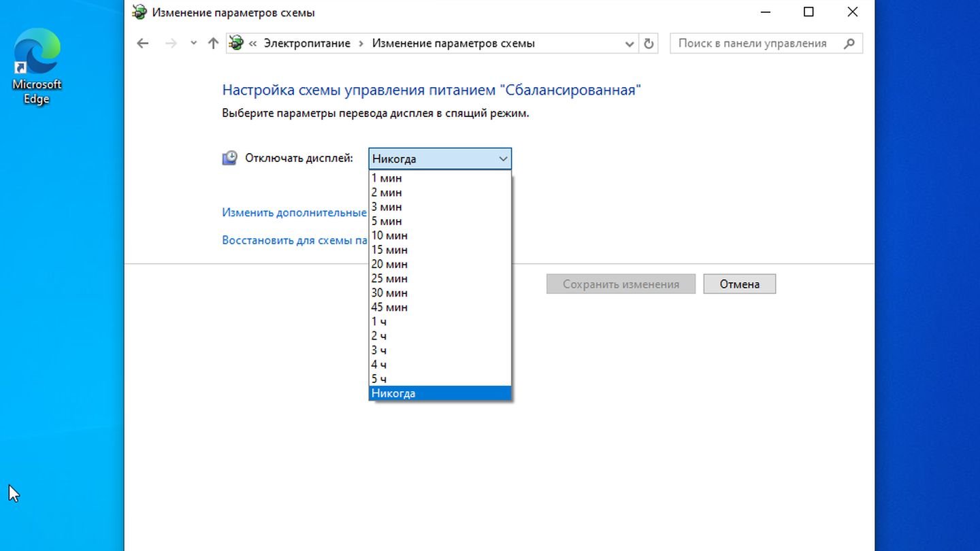
Task: Refresh the control panel page
Action: 649,44
